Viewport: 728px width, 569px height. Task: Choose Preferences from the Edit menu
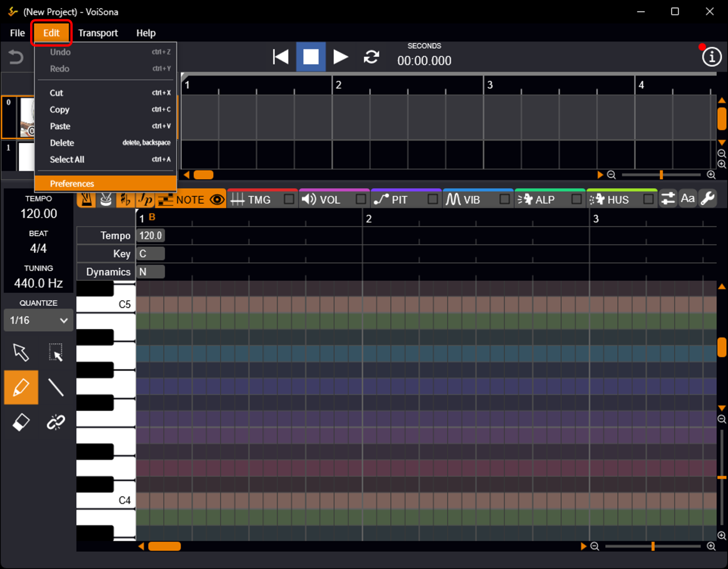click(72, 184)
